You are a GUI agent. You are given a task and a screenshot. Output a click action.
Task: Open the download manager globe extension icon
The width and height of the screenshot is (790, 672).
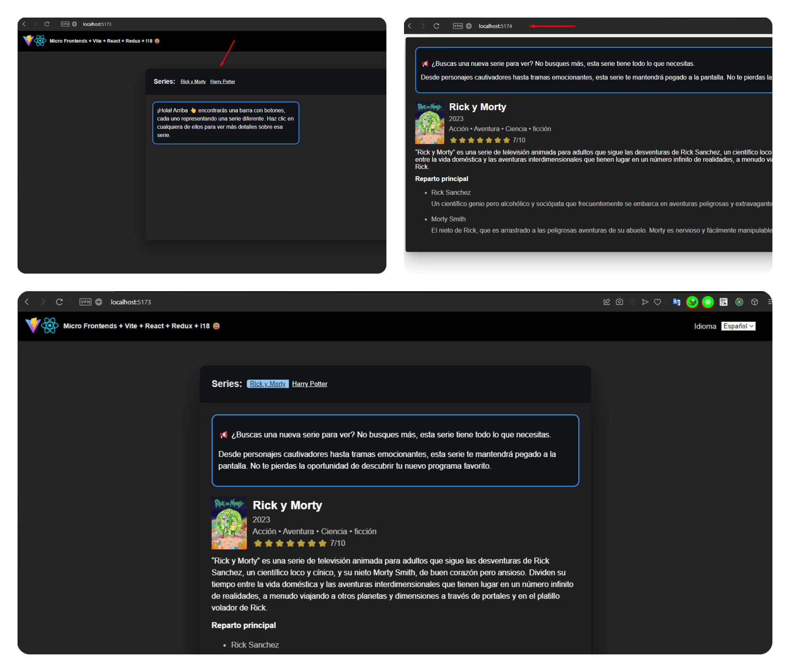(692, 302)
